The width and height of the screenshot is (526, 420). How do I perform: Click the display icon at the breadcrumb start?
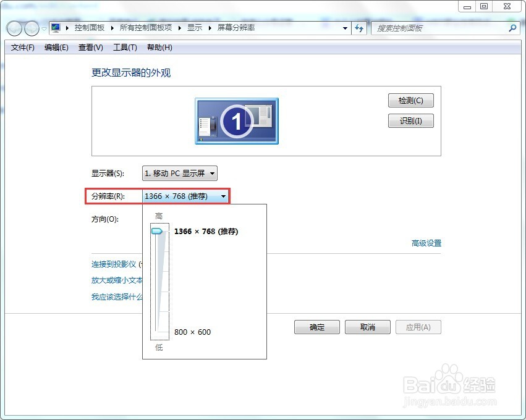click(x=55, y=27)
